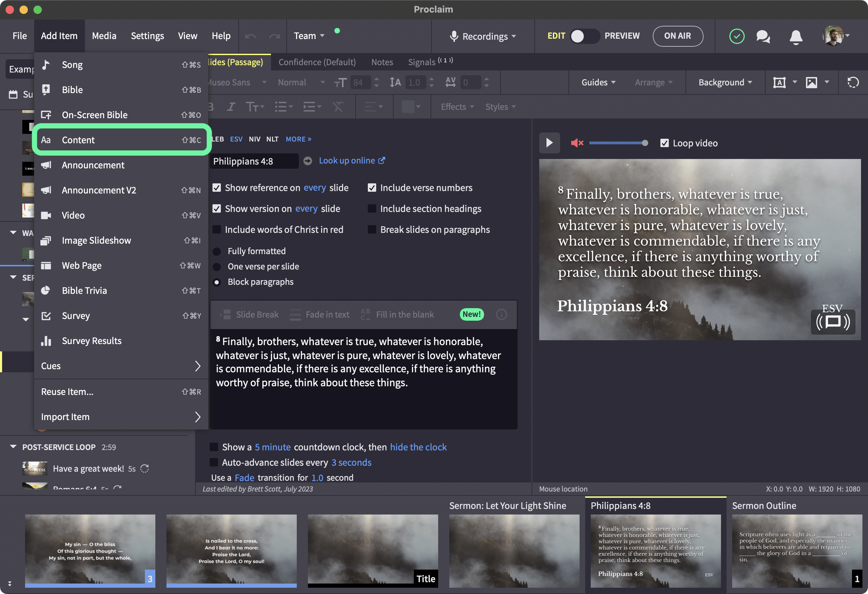Unmute the video audio
The image size is (868, 594).
click(577, 143)
